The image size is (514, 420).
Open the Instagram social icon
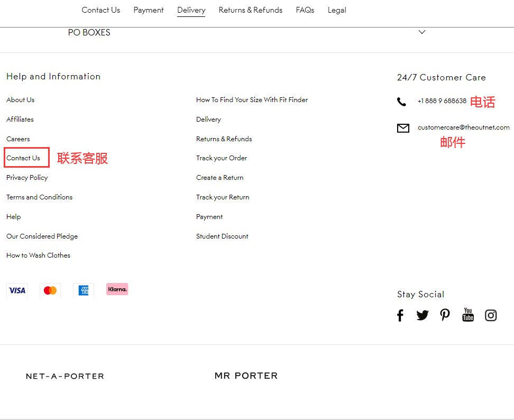[490, 315]
